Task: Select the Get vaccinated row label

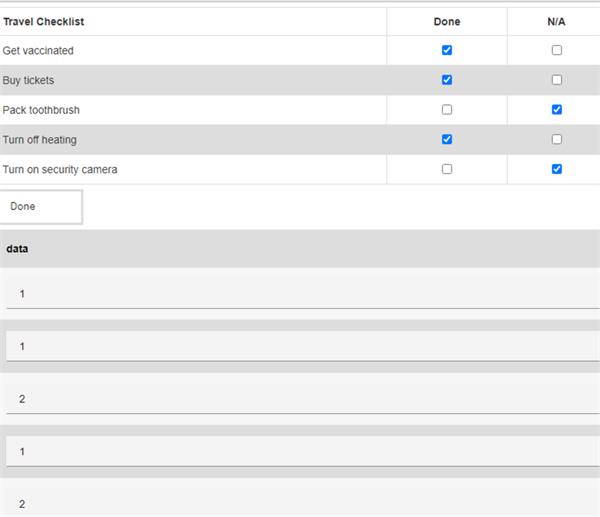Action: pos(38,51)
